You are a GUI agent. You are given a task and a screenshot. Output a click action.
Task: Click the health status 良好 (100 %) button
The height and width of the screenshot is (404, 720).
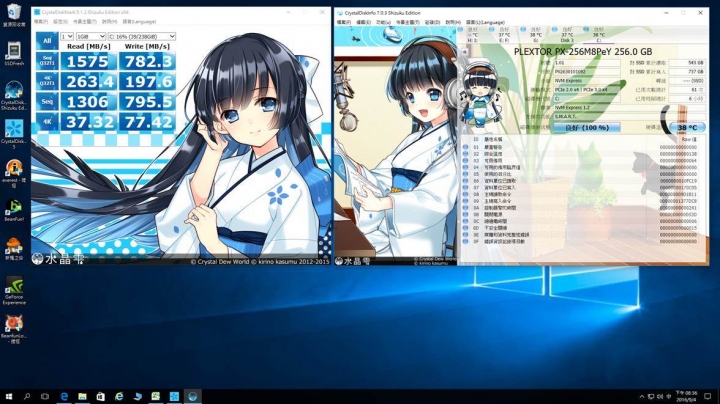point(586,127)
